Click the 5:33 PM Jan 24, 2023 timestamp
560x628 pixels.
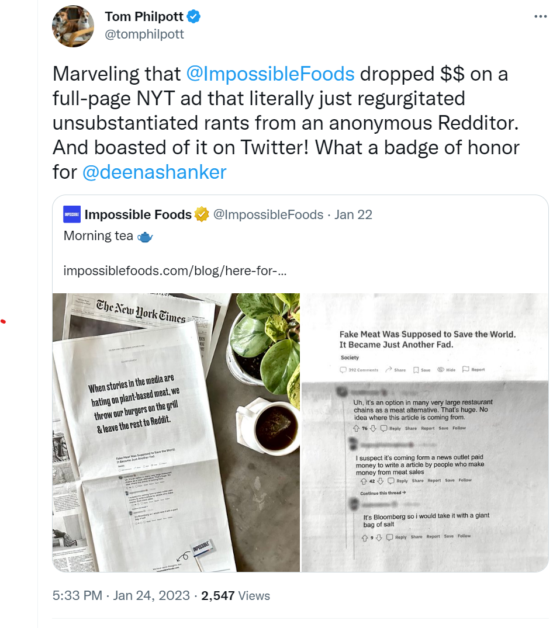[121, 596]
